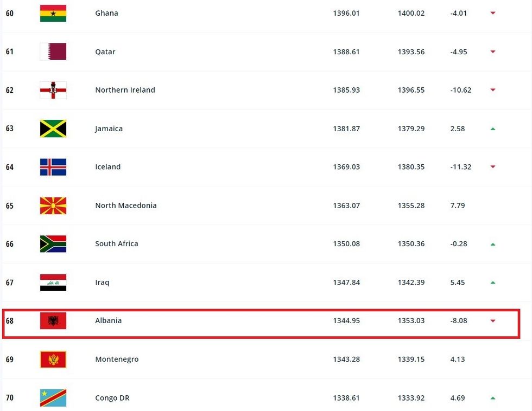Click the green up arrow for Jamaica

[x=493, y=129]
